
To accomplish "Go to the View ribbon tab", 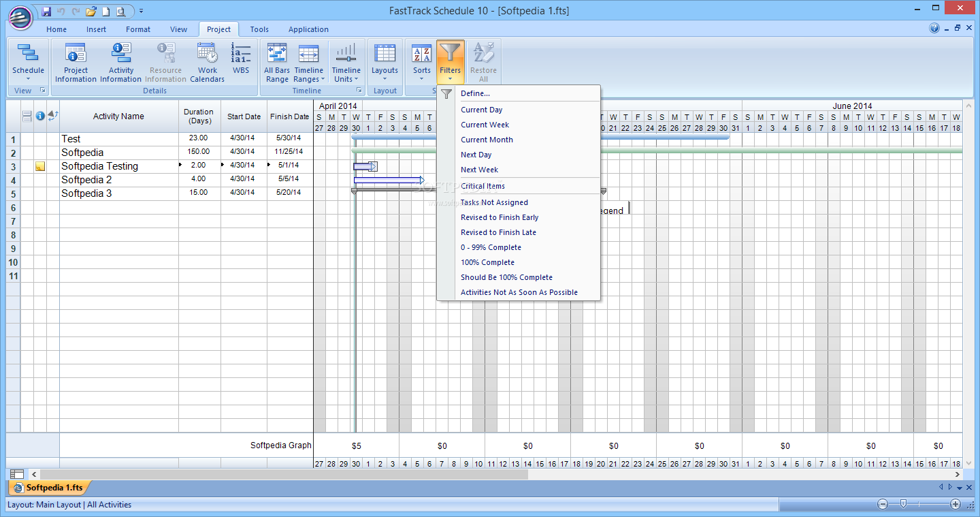I will coord(179,29).
